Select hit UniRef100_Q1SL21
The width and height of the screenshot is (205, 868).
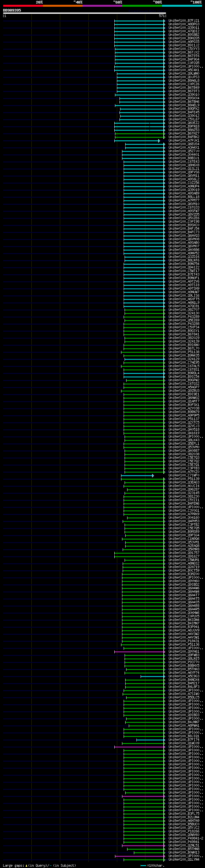[184, 169]
